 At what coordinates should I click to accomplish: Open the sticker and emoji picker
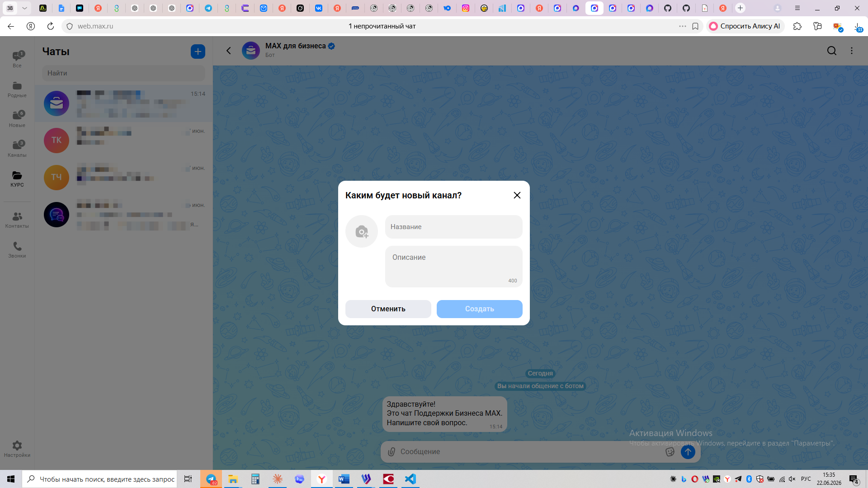pos(670,452)
